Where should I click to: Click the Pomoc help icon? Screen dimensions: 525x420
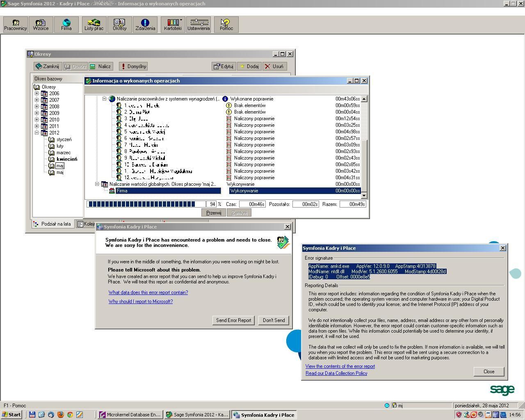[226, 25]
